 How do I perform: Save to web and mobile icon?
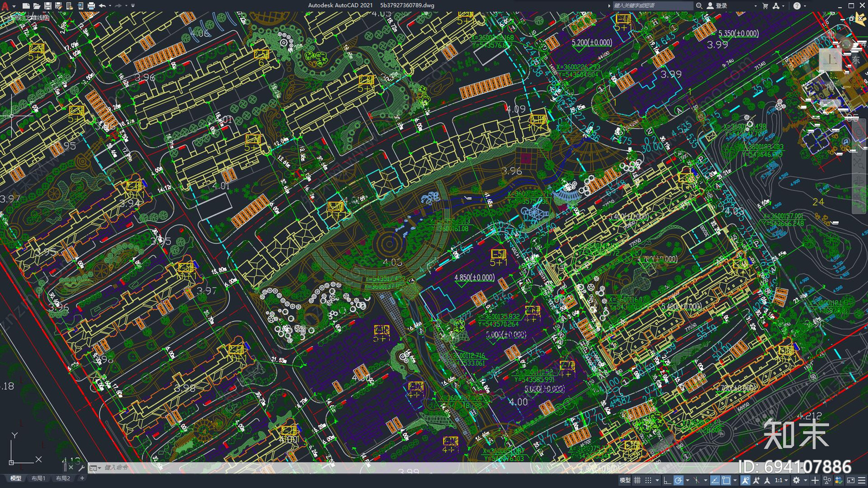[80, 6]
